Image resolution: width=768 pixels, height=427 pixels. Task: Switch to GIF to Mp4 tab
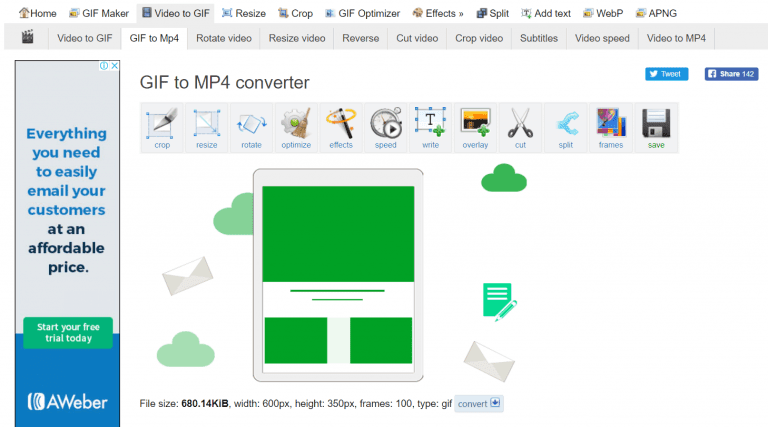click(154, 38)
